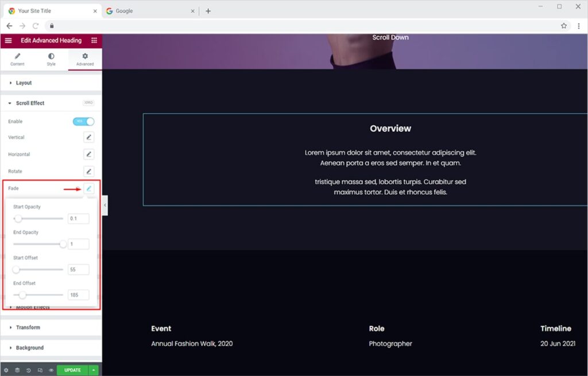The image size is (588, 376).
Task: Click the Vertical effect edit pencil
Action: (88, 137)
